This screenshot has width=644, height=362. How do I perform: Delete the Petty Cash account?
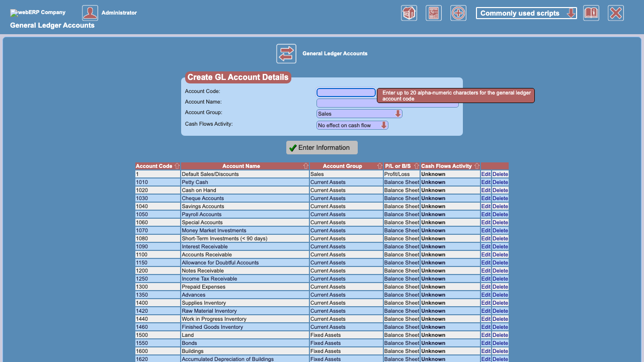500,182
